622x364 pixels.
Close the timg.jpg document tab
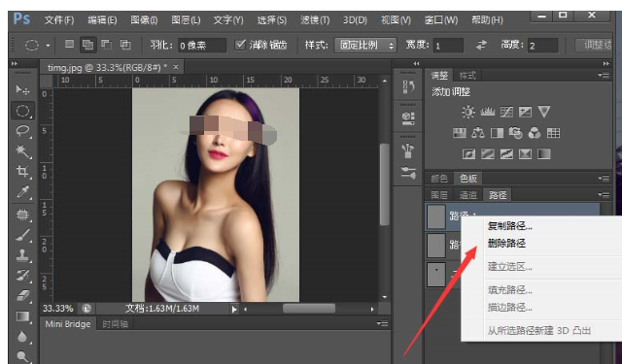click(176, 67)
